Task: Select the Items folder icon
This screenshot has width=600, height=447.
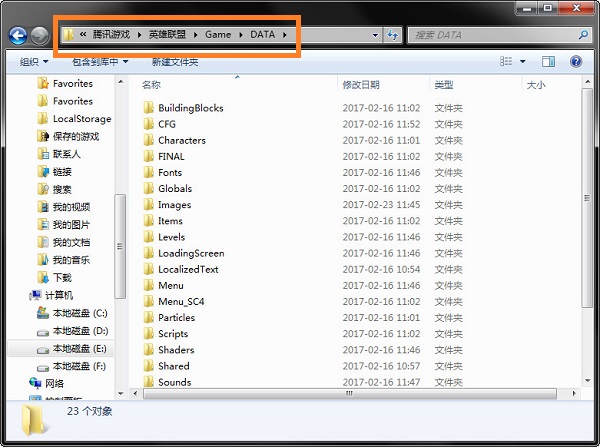Action: (x=149, y=221)
